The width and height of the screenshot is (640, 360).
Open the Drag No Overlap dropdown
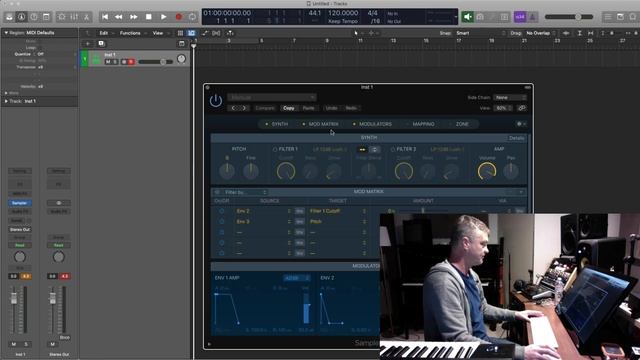(x=540, y=33)
